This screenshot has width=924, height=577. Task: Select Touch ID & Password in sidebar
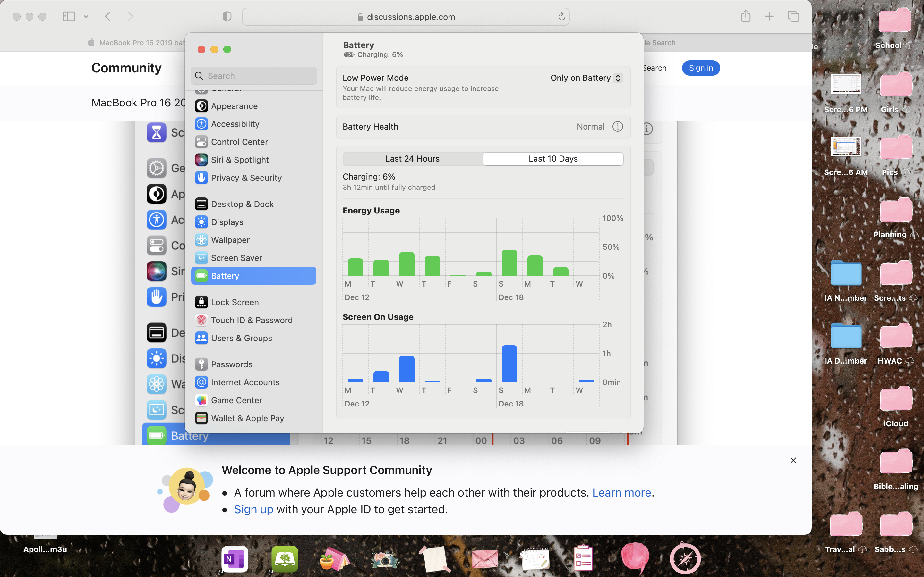coord(251,320)
